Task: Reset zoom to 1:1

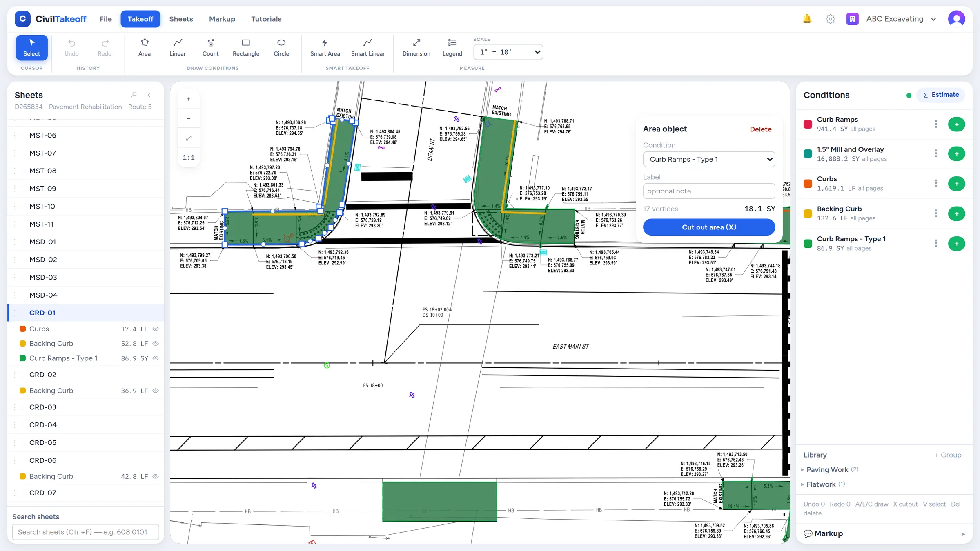Action: point(189,158)
